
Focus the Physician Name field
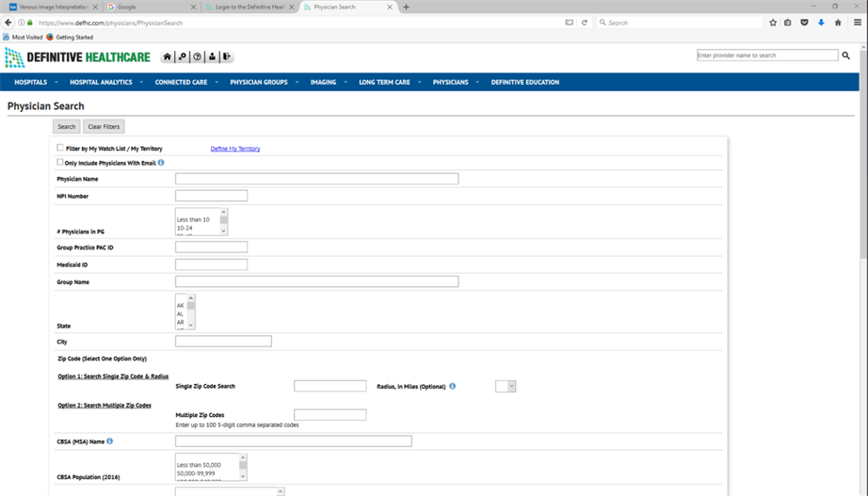tap(316, 179)
